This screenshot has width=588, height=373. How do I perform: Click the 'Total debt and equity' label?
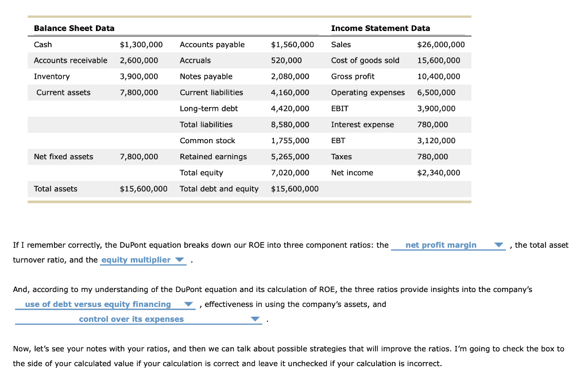point(219,189)
